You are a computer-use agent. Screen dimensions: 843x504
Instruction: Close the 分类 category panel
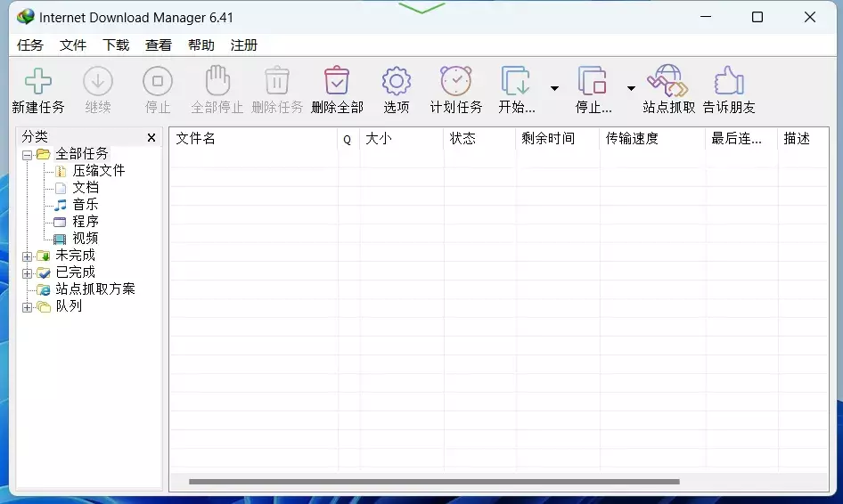coord(151,137)
